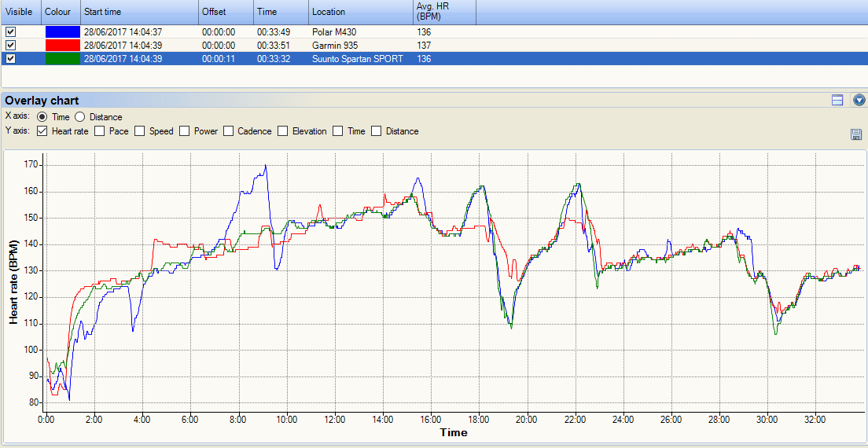Enable the Power checkbox
Screen dimensions: 868x448
coord(185,131)
